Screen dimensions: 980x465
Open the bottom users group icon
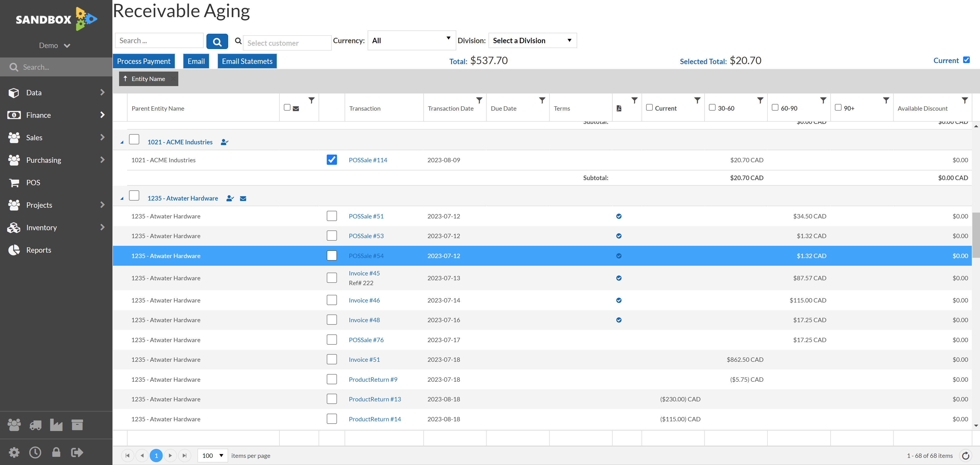coord(15,425)
